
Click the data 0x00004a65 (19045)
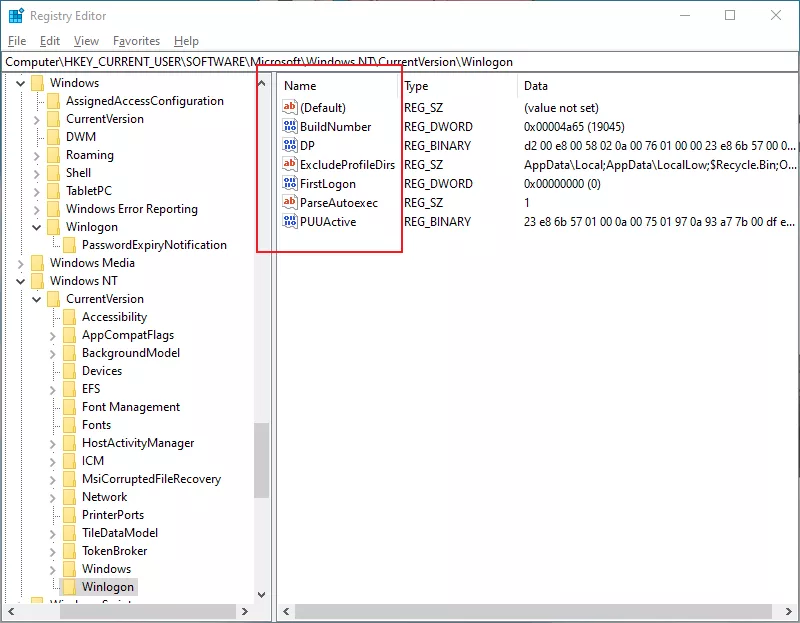tap(574, 127)
